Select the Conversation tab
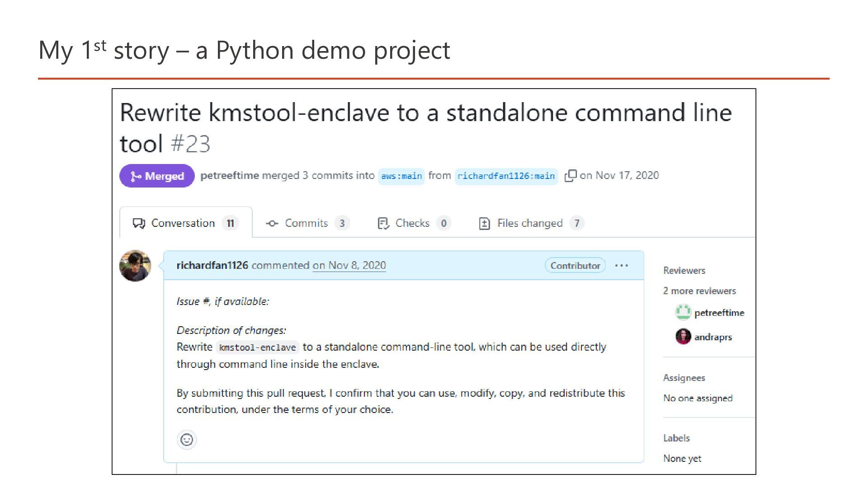This screenshot has width=868, height=488. point(183,223)
